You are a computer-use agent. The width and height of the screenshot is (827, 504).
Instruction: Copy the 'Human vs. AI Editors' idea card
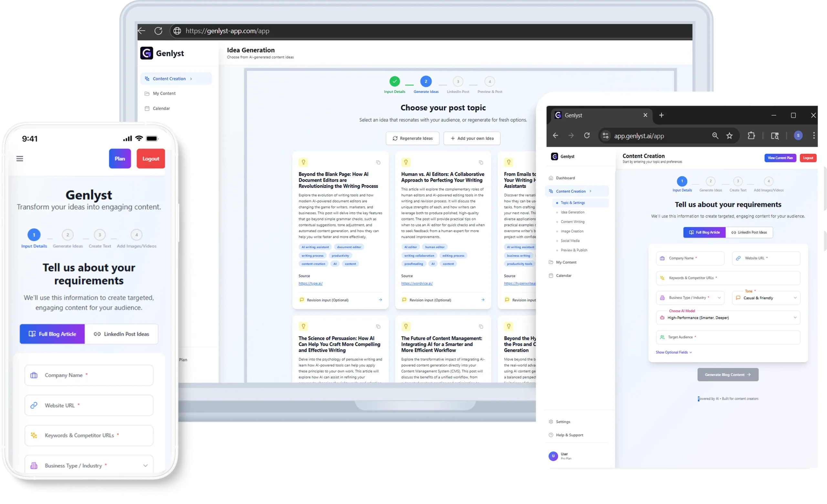[481, 162]
